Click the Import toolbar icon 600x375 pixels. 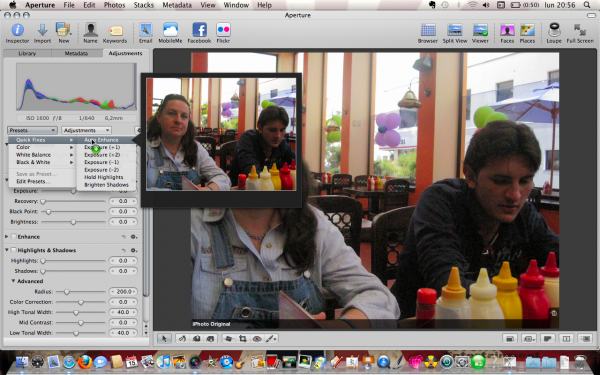coord(42,30)
